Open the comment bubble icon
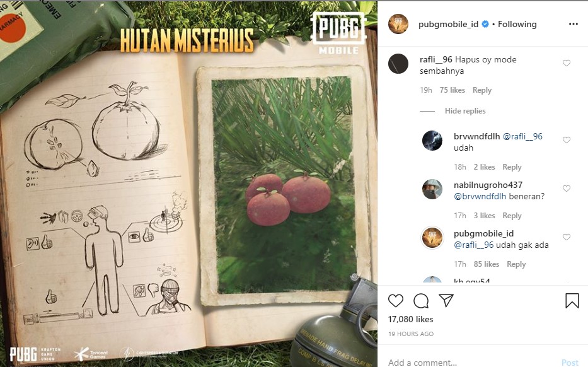 pyautogui.click(x=421, y=301)
